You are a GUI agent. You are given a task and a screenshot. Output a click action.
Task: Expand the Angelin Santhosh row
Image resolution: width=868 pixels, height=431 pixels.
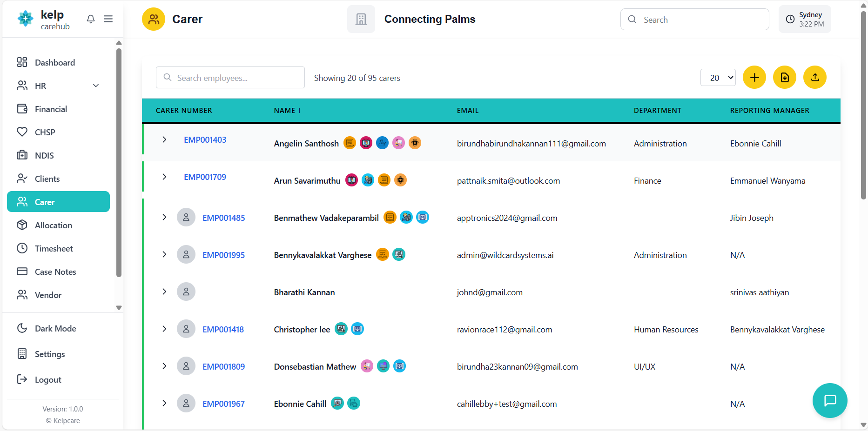coord(164,139)
